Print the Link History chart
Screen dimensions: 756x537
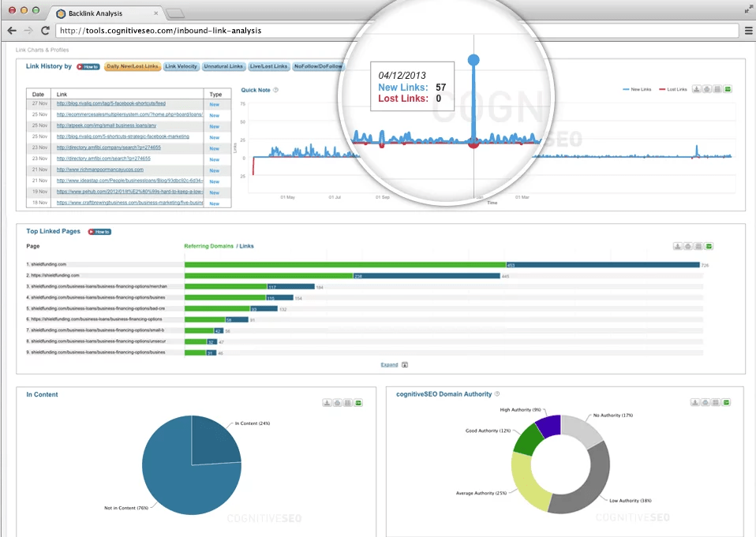click(x=707, y=89)
